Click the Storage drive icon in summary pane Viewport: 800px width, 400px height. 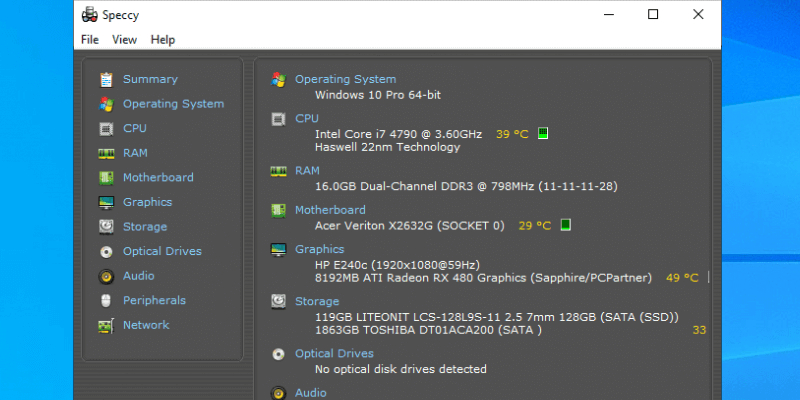click(x=279, y=302)
